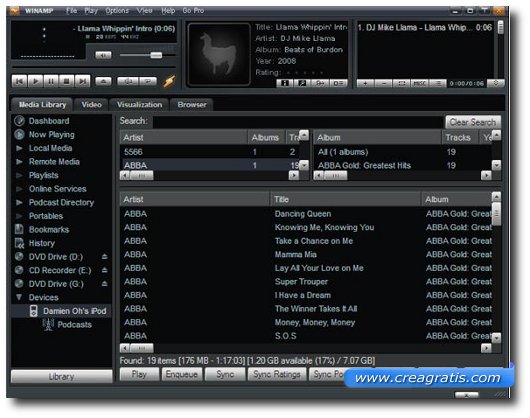Screen dimensions: 530x418
Task: Collapse the Devices tree node
Action: point(19,297)
